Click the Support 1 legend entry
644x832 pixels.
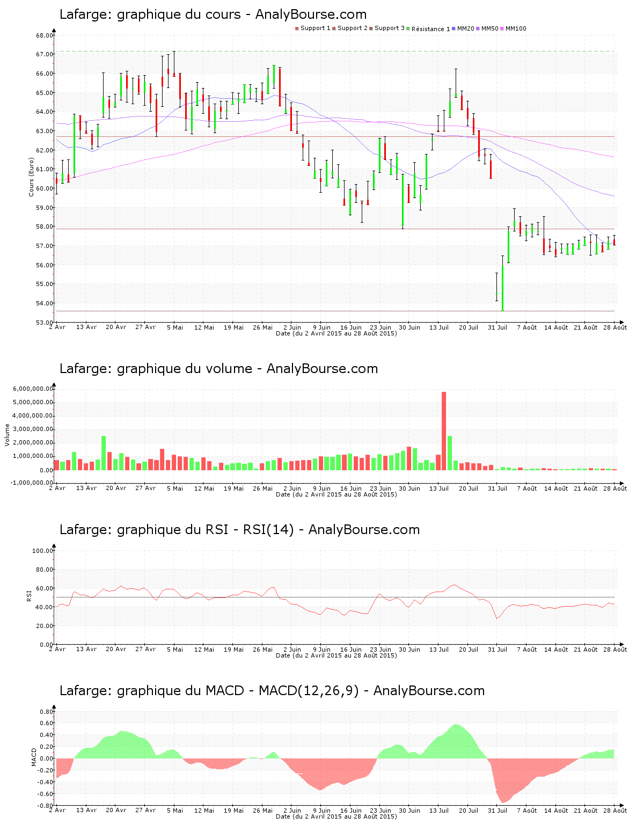(313, 28)
